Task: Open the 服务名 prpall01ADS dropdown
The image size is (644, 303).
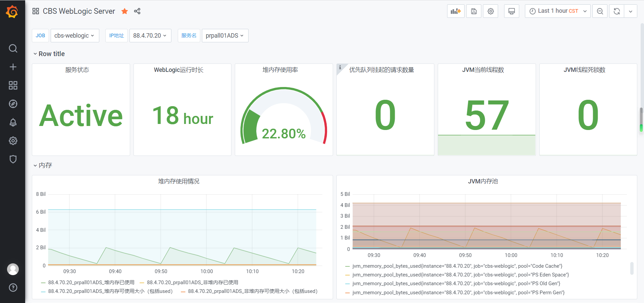Action: 225,36
